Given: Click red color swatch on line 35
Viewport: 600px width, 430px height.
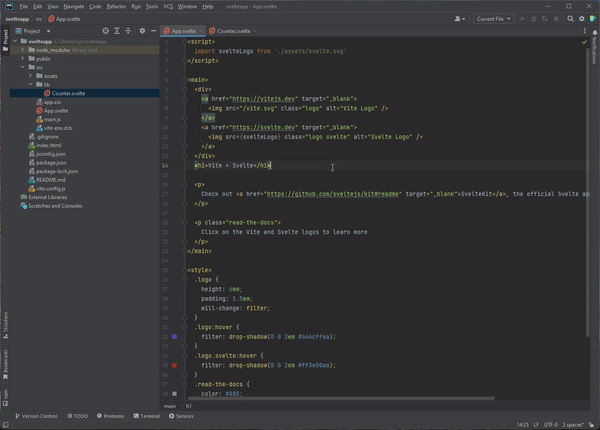Looking at the screenshot, I should (x=174, y=365).
